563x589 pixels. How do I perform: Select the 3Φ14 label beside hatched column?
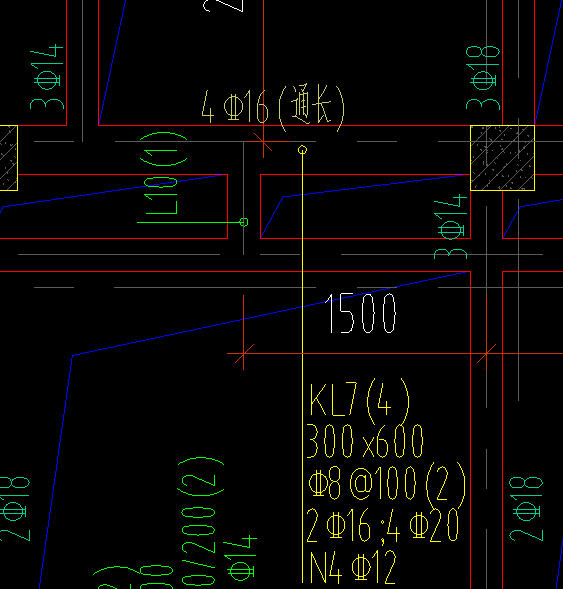[450, 227]
